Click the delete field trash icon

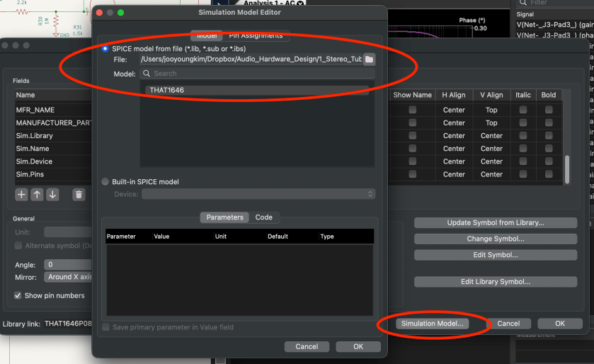[x=79, y=194]
